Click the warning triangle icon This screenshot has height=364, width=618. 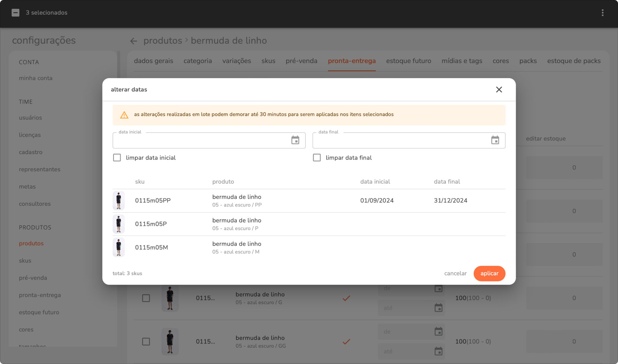pyautogui.click(x=124, y=115)
